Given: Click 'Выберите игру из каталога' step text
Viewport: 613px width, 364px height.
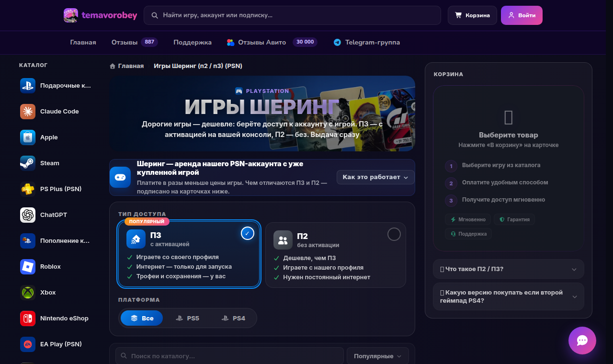Looking at the screenshot, I should 501,165.
